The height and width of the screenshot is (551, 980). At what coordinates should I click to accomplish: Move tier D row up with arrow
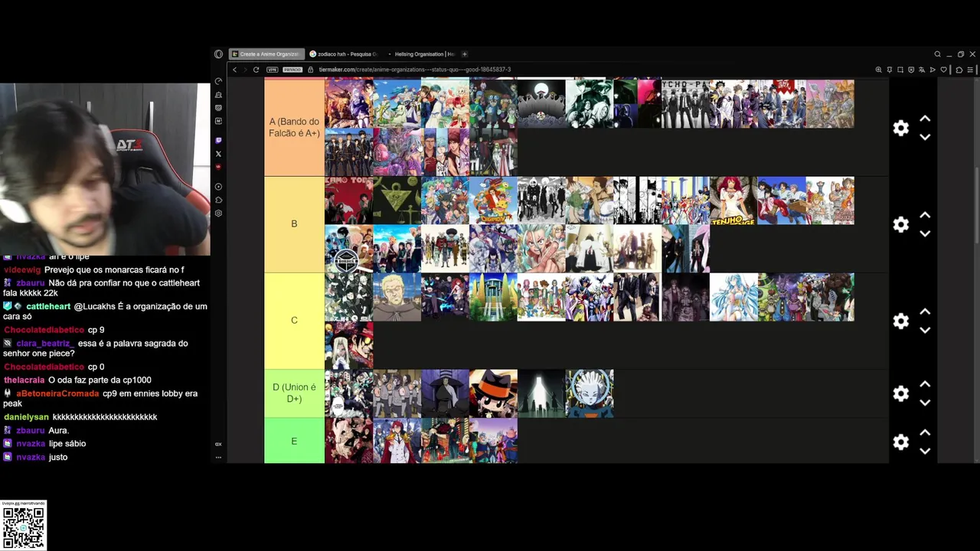click(x=925, y=384)
